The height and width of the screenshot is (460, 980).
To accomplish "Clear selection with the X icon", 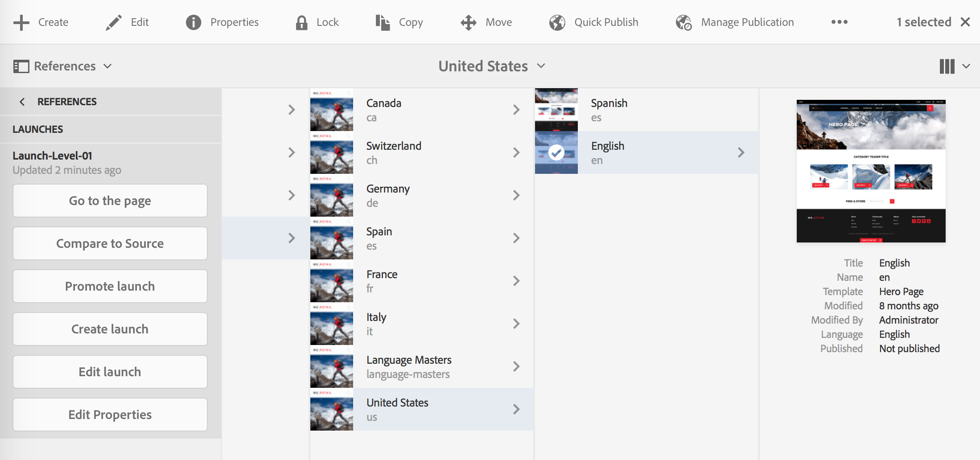I will pos(965,22).
